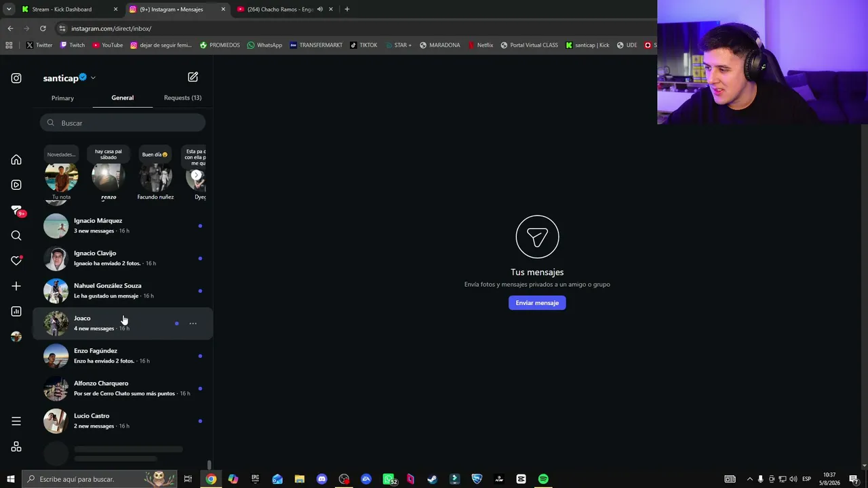Open the santicap | Kick bookmark

(x=587, y=45)
